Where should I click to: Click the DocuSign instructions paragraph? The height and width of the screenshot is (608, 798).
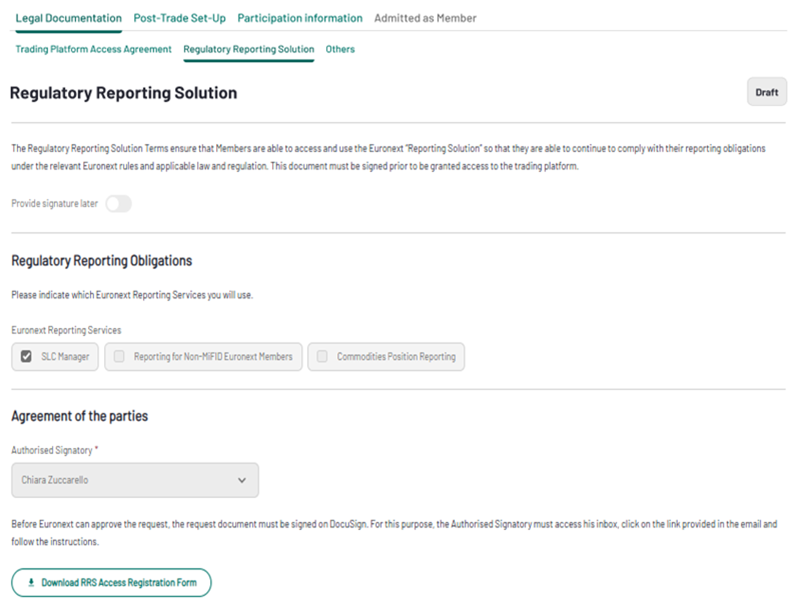(394, 533)
